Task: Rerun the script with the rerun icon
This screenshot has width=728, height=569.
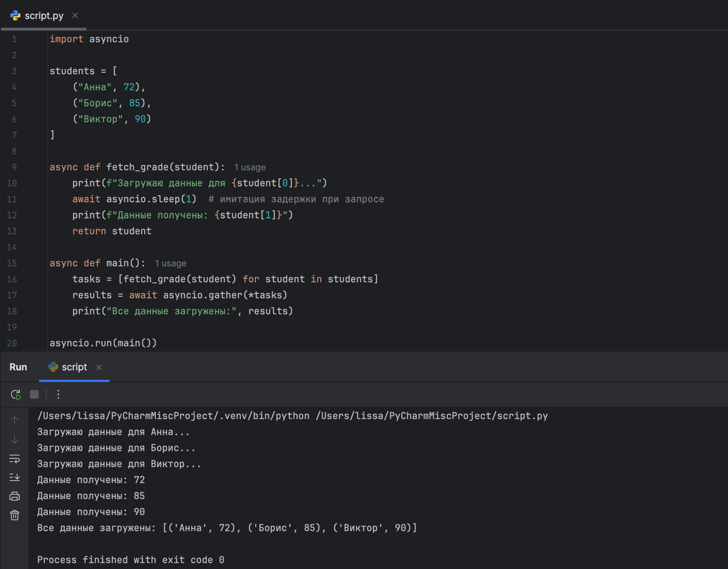Action: point(16,394)
